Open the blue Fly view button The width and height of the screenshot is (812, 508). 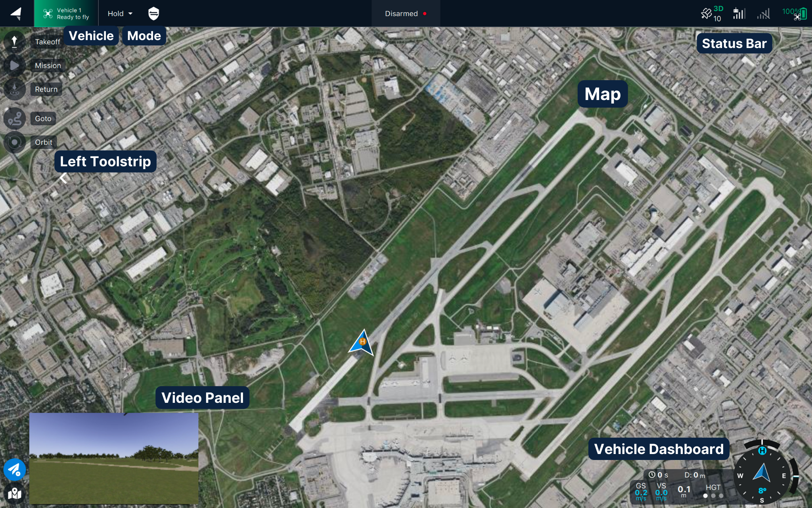15,470
